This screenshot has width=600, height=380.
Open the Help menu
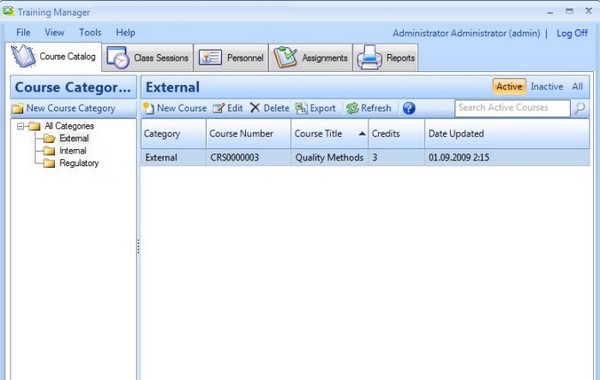tap(126, 33)
